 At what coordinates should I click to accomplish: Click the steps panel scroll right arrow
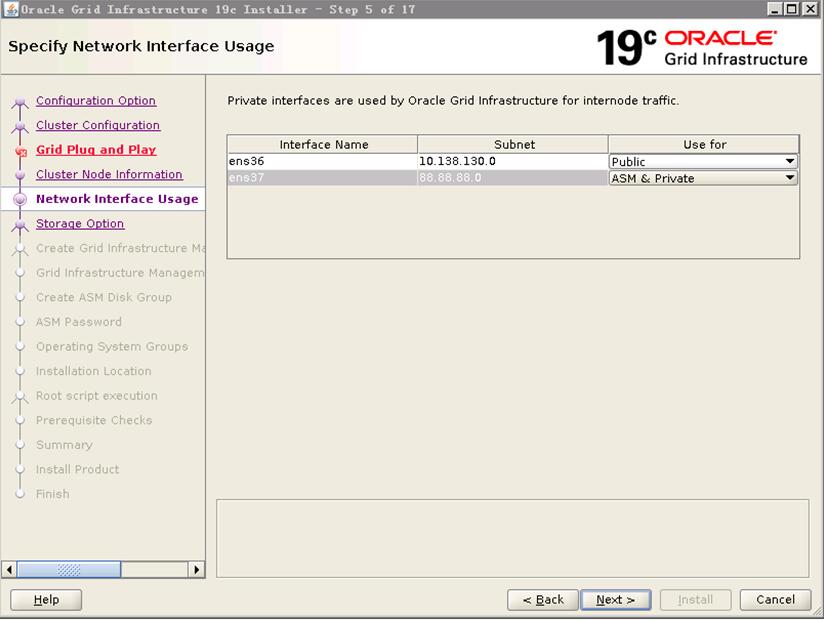[197, 570]
